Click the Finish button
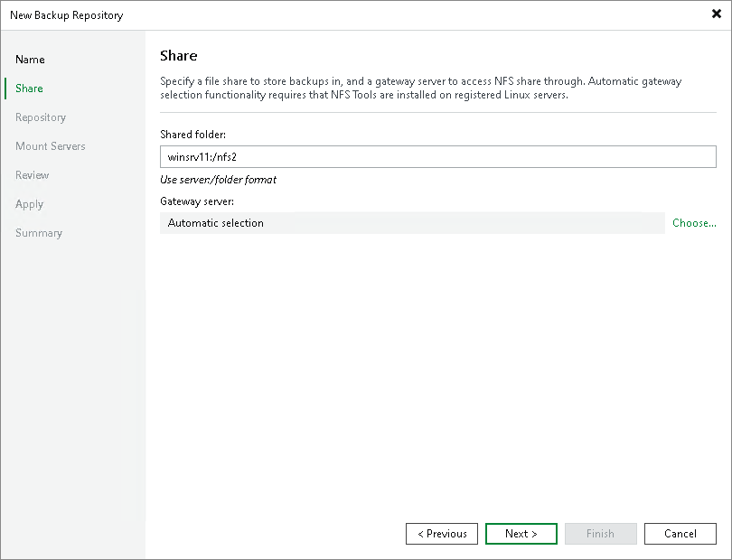 coord(600,534)
